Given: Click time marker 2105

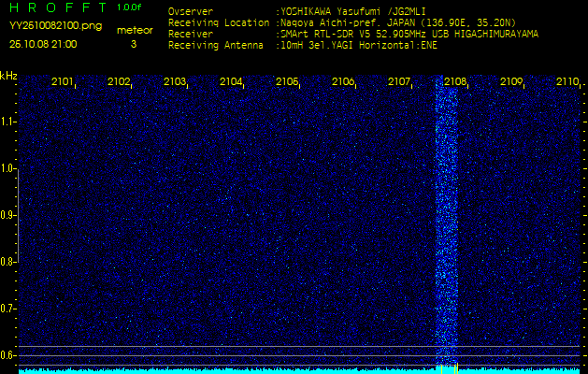Looking at the screenshot, I should pyautogui.click(x=286, y=81).
